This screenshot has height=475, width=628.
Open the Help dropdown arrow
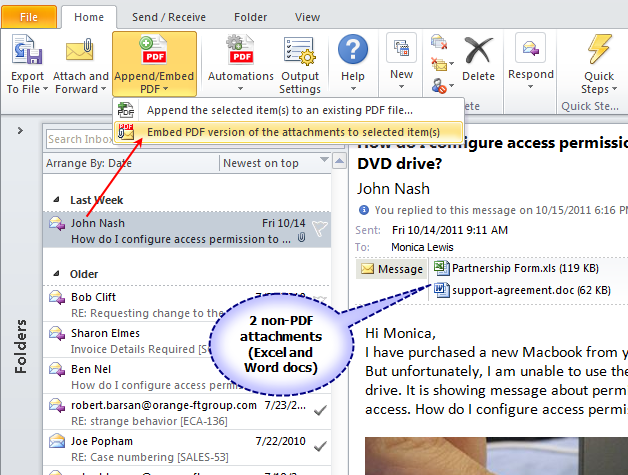pos(353,89)
